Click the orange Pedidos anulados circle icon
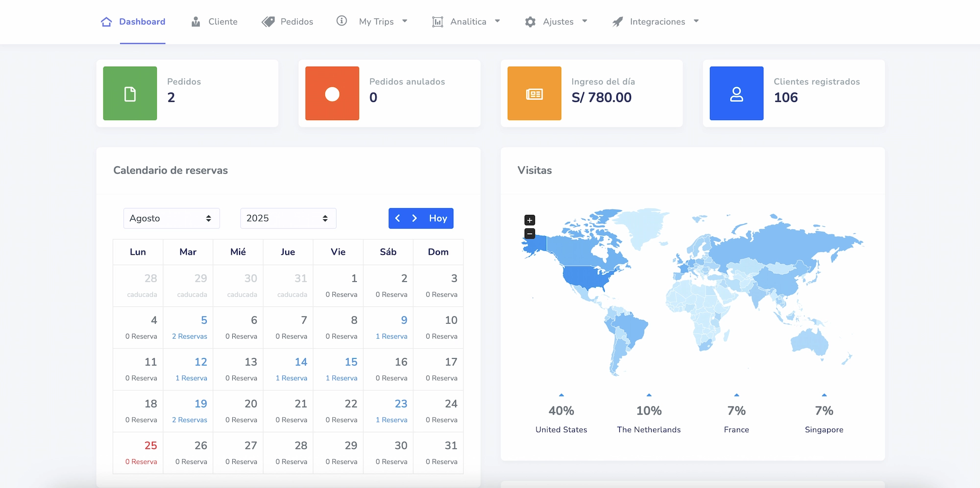The height and width of the screenshot is (488, 980). pos(332,94)
